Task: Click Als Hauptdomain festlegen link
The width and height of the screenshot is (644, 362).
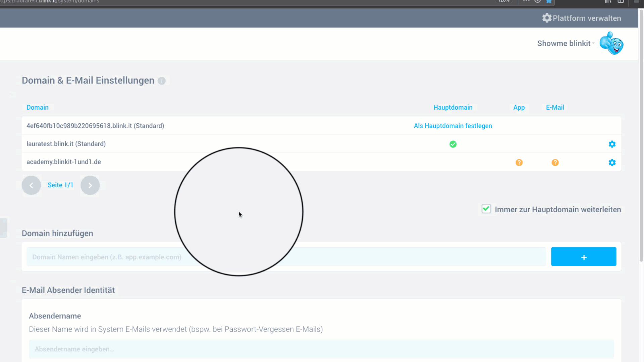Action: tap(453, 126)
